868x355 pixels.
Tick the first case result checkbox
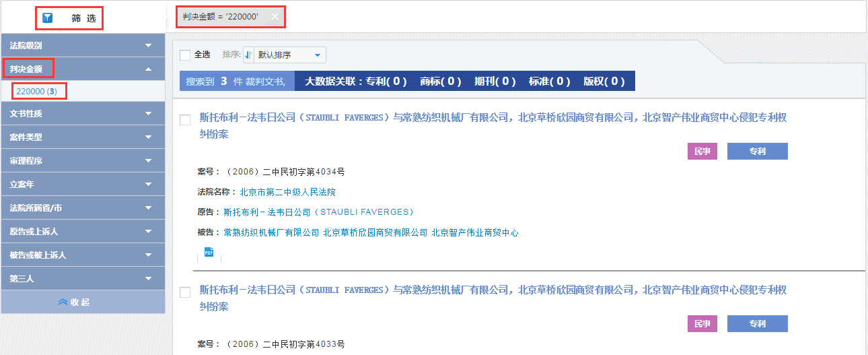[x=185, y=120]
